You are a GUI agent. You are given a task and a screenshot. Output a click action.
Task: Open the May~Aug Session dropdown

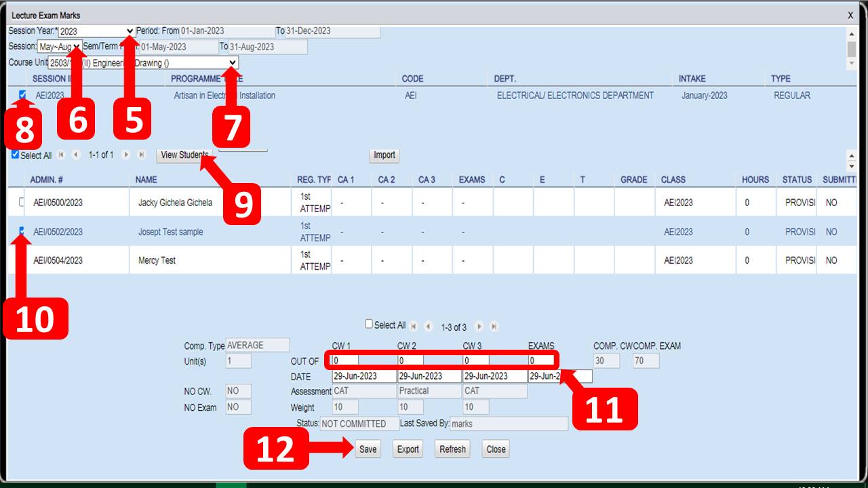coord(76,47)
